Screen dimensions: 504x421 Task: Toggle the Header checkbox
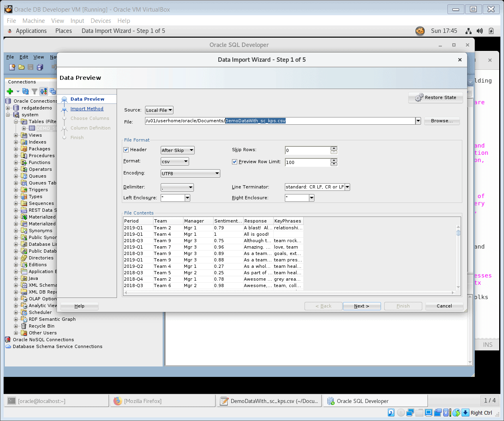pos(126,150)
